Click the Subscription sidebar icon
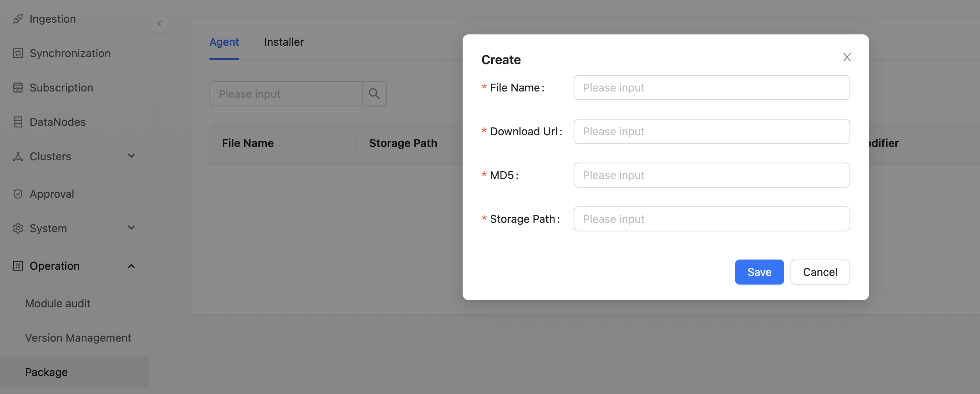The image size is (980, 394). click(18, 88)
